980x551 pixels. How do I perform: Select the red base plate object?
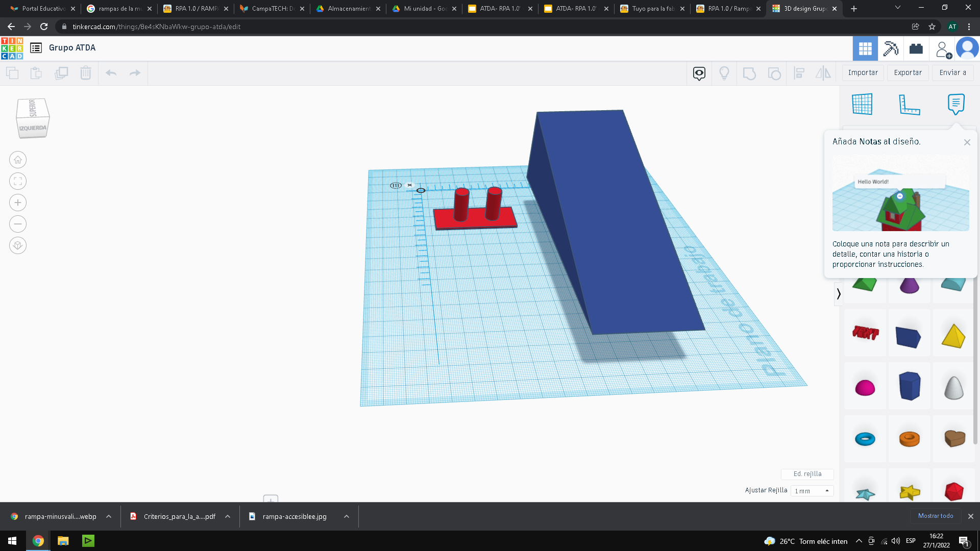click(474, 218)
